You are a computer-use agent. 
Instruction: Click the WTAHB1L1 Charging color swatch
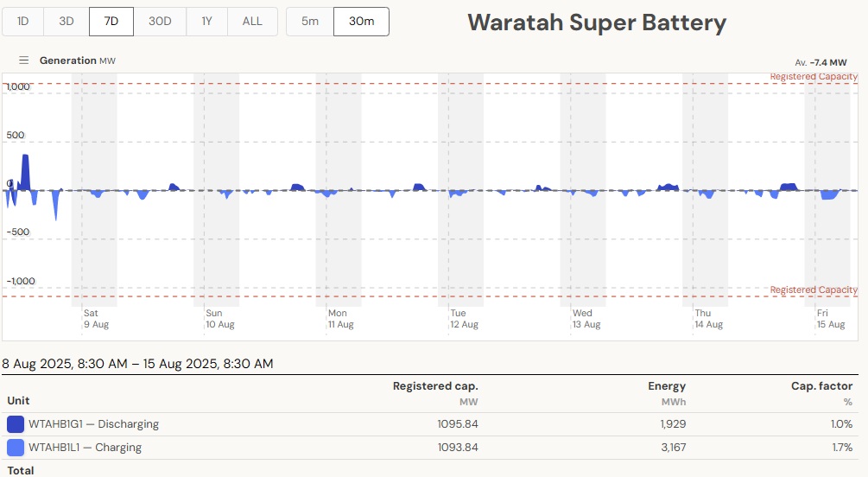pos(16,448)
